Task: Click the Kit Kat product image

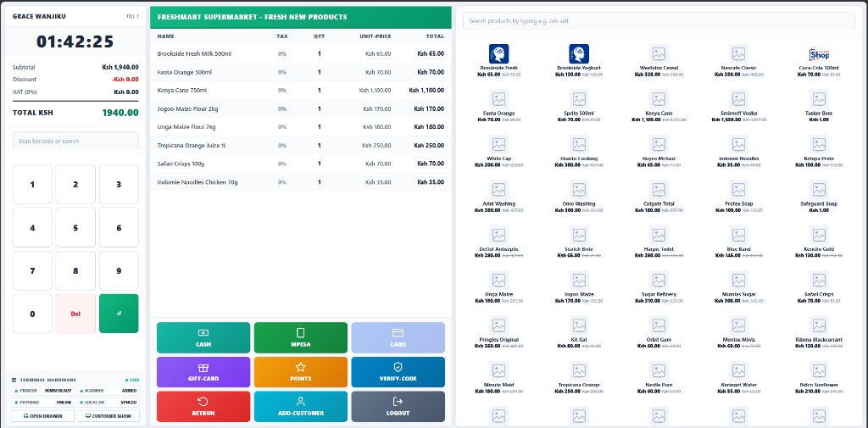Action: tap(579, 325)
